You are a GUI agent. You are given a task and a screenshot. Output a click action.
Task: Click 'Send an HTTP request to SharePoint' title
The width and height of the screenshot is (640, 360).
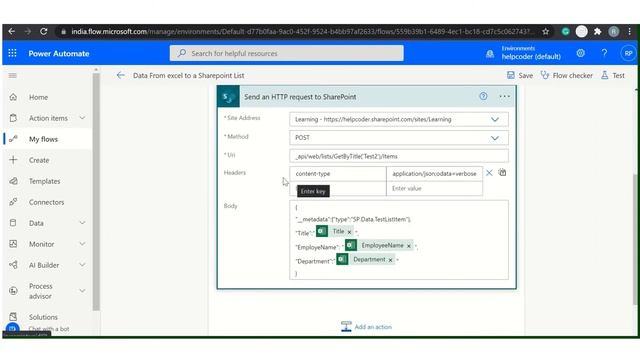tap(300, 97)
